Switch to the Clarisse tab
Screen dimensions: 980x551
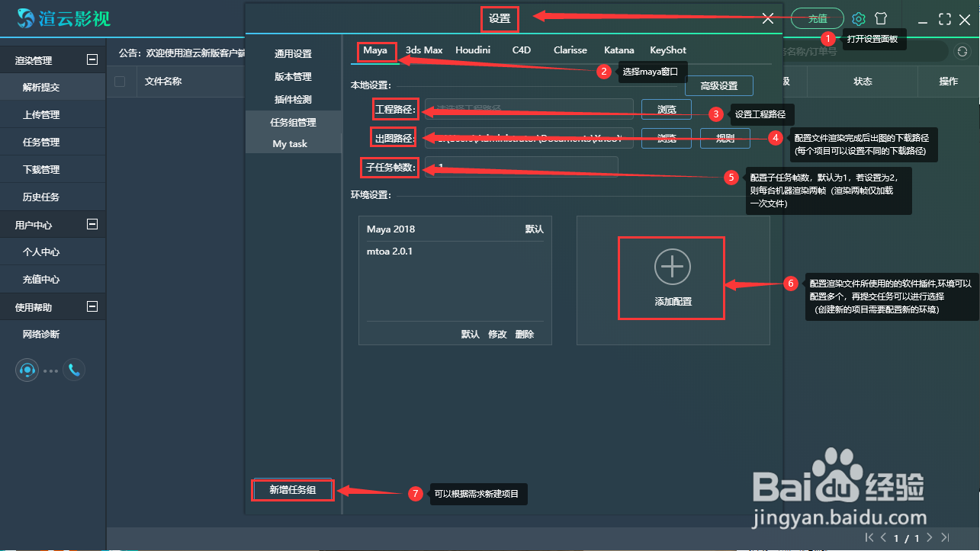pos(570,50)
